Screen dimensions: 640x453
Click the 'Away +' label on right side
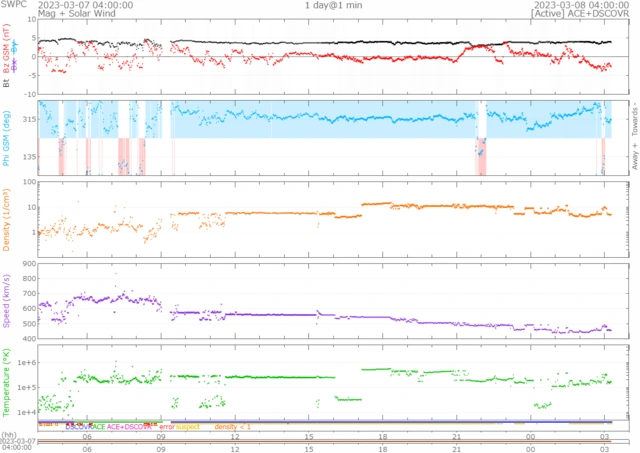click(x=635, y=156)
